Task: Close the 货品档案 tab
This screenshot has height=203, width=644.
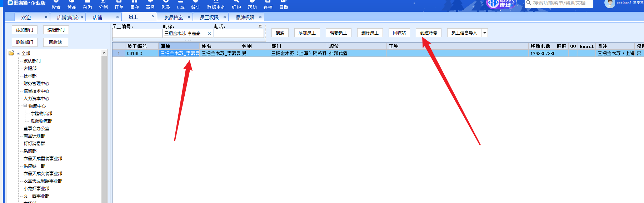Action: coord(189,17)
